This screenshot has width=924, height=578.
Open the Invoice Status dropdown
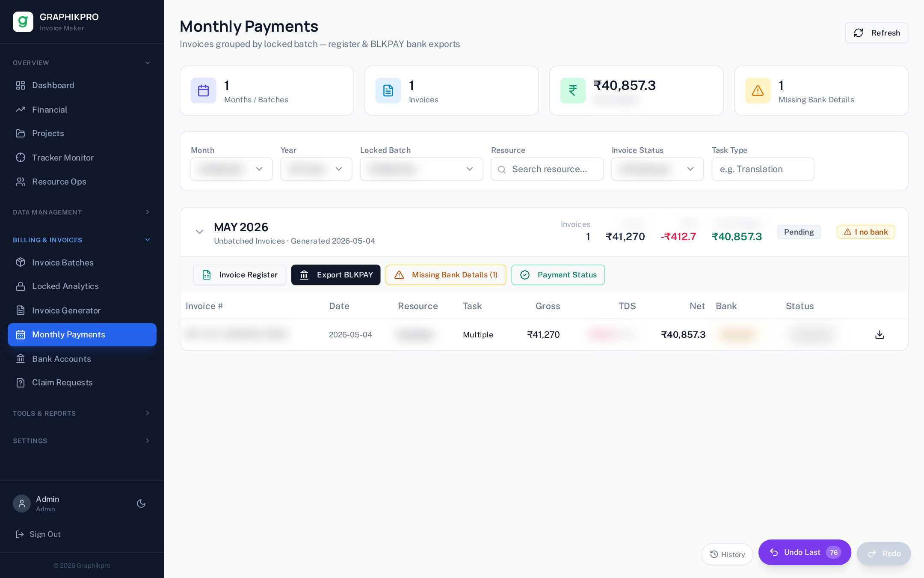(657, 169)
